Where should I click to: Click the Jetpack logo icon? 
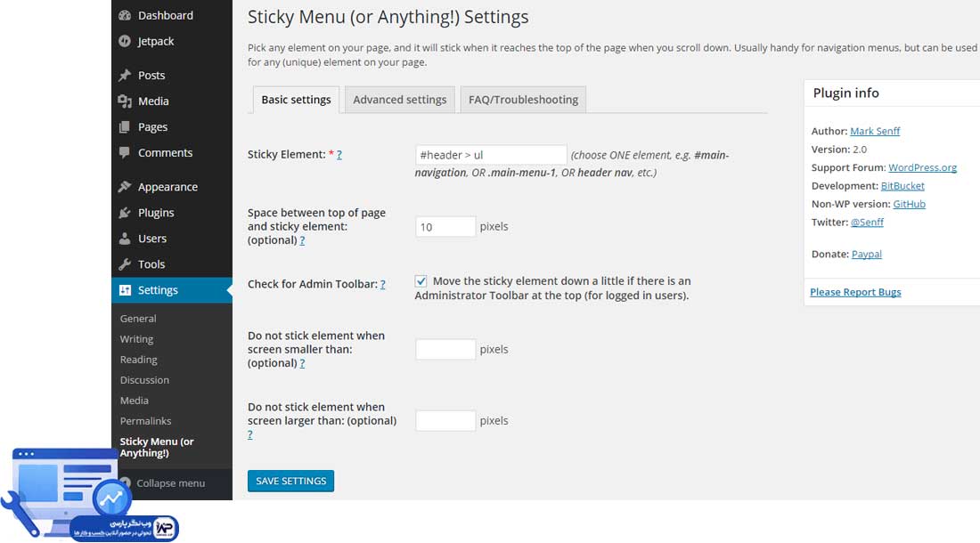pos(125,41)
